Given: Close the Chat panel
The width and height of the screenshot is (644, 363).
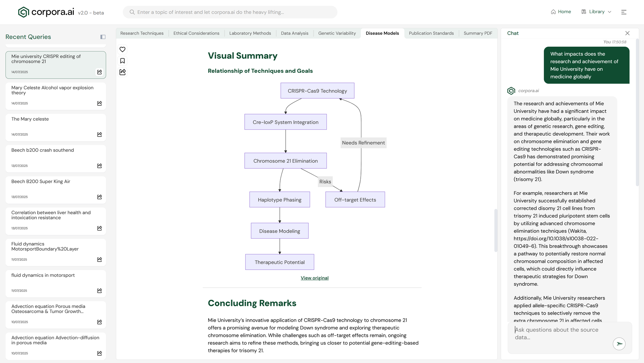Looking at the screenshot, I should 627,33.
